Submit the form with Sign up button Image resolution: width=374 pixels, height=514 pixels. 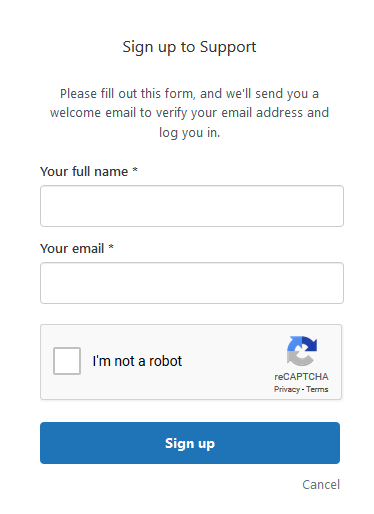pyautogui.click(x=190, y=443)
